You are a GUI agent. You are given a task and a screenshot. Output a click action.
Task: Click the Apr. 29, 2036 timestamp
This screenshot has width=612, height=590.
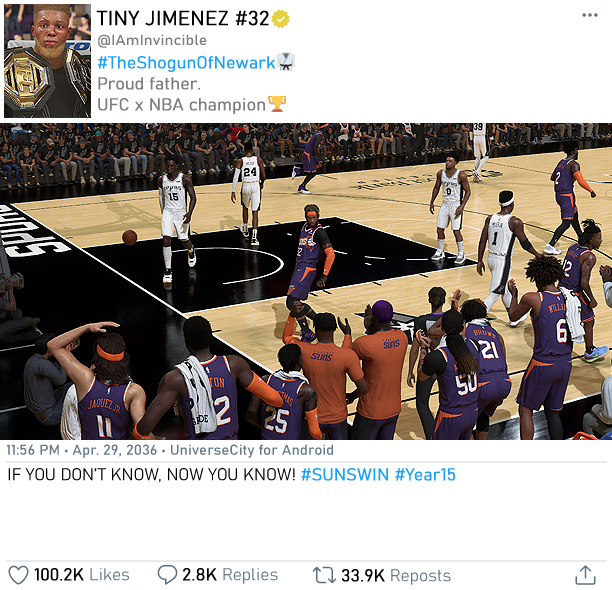point(115,450)
